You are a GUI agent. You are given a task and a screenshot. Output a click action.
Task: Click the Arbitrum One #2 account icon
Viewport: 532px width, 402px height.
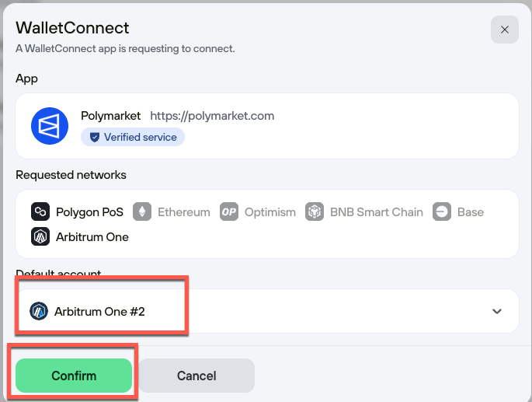39,311
